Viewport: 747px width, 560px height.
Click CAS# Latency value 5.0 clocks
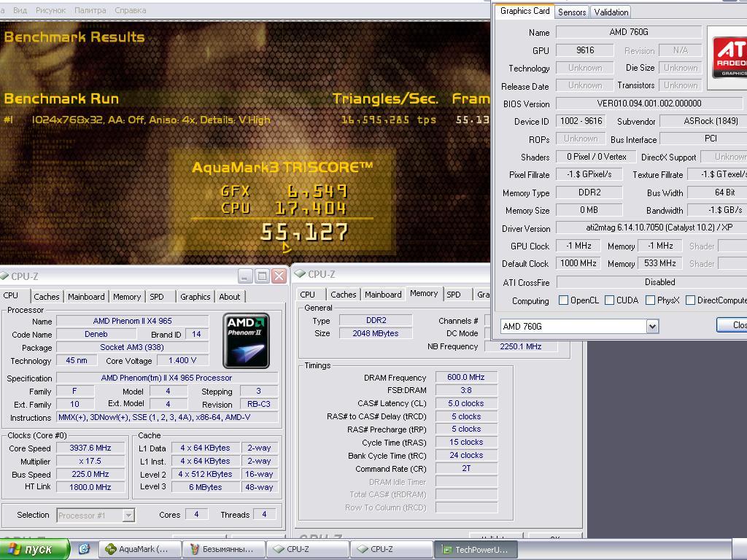(466, 403)
